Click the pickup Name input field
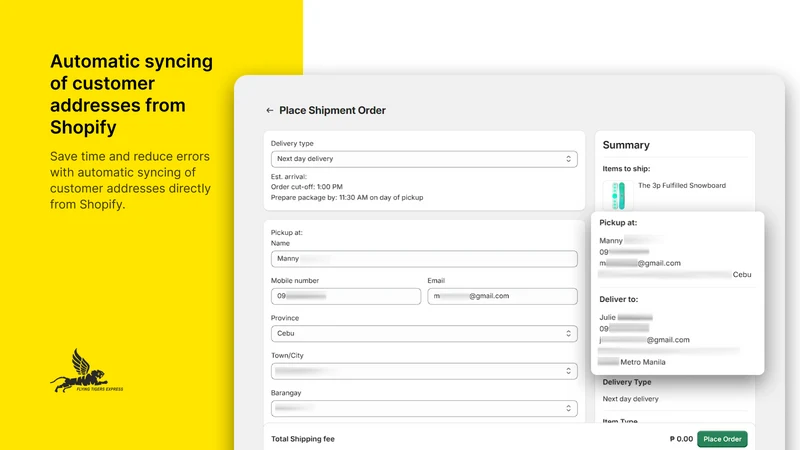The height and width of the screenshot is (450, 800). pyautogui.click(x=424, y=259)
